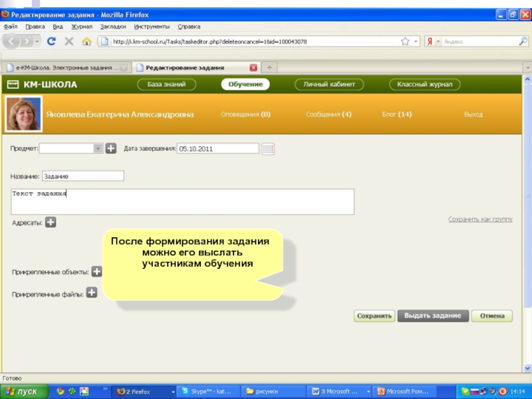
Task: Click the Текст задания text area
Action: (182, 201)
